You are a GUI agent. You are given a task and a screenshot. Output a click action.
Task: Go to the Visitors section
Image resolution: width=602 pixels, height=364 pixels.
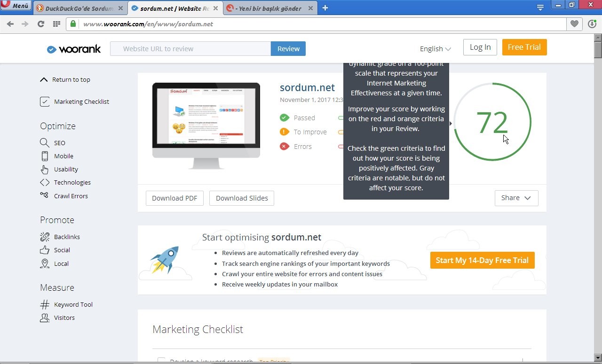click(x=64, y=318)
